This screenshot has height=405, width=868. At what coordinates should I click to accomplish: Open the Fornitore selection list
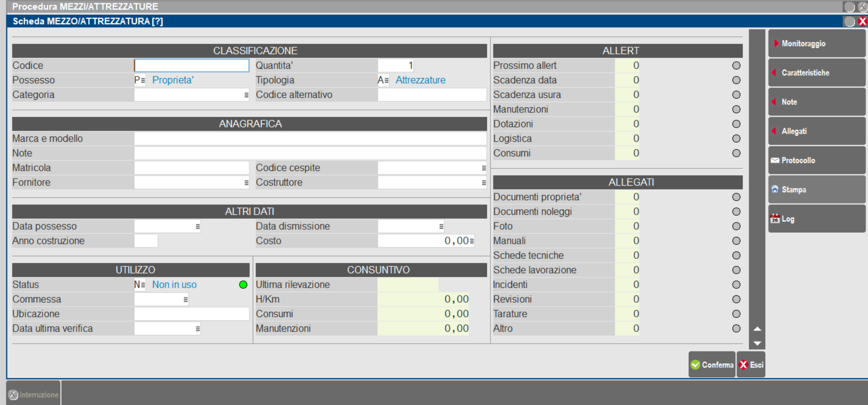coord(246,183)
